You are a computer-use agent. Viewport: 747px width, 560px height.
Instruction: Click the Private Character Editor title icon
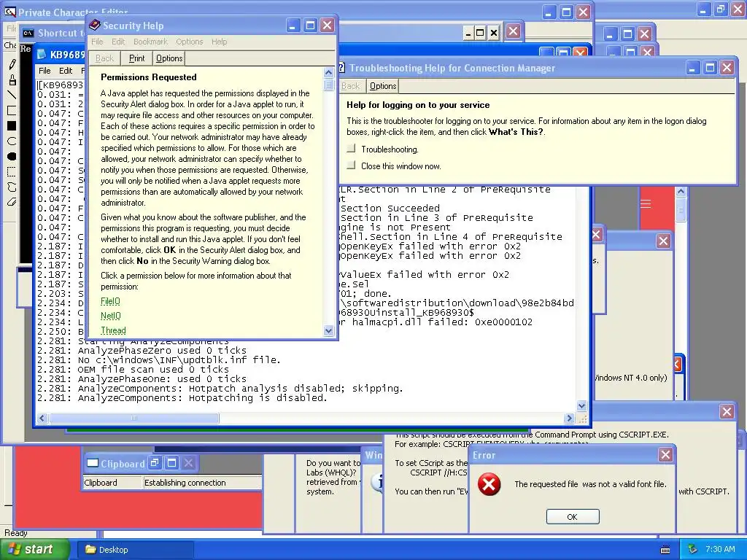click(9, 12)
